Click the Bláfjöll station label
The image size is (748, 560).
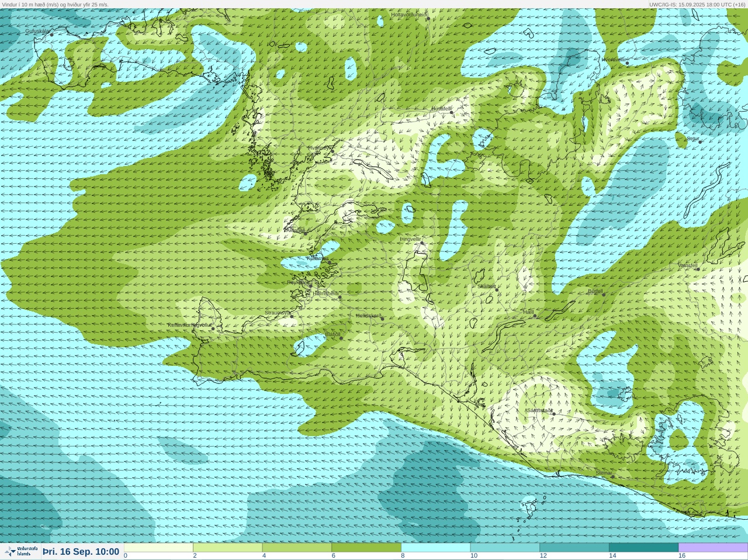(333, 334)
